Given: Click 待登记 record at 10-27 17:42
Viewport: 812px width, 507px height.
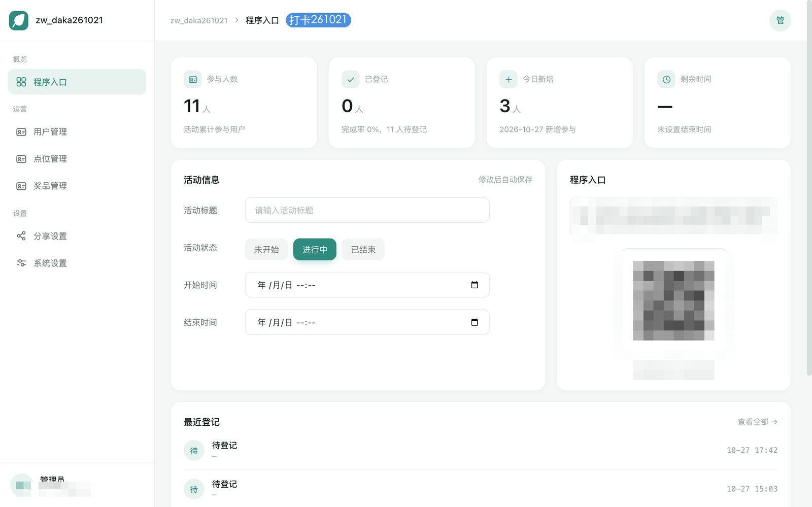Looking at the screenshot, I should click(x=481, y=450).
